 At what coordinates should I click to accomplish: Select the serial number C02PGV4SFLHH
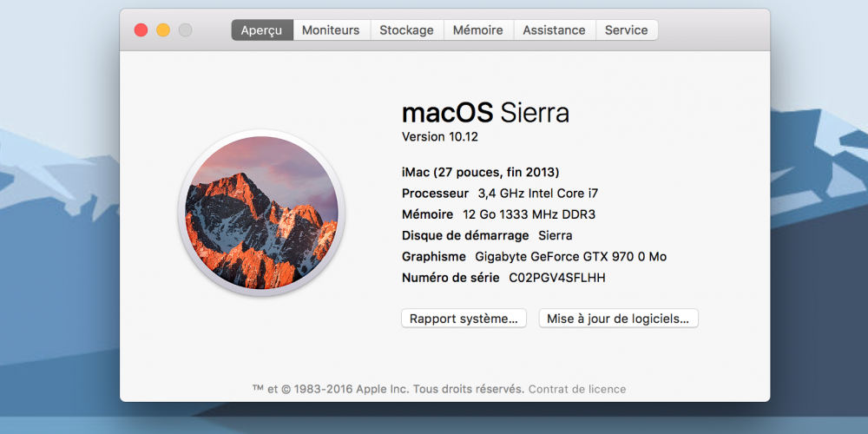pyautogui.click(x=557, y=278)
